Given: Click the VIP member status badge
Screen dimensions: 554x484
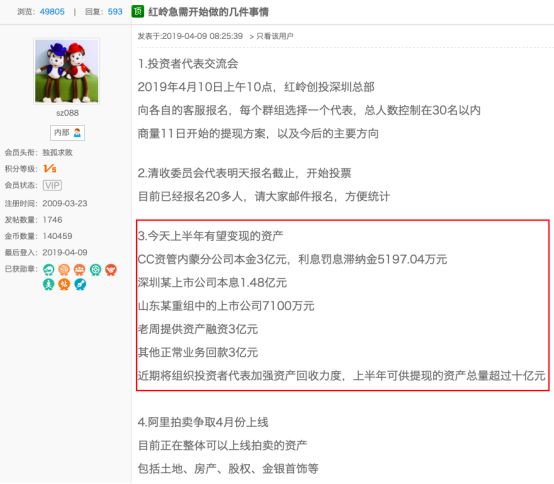Looking at the screenshot, I should click(52, 185).
